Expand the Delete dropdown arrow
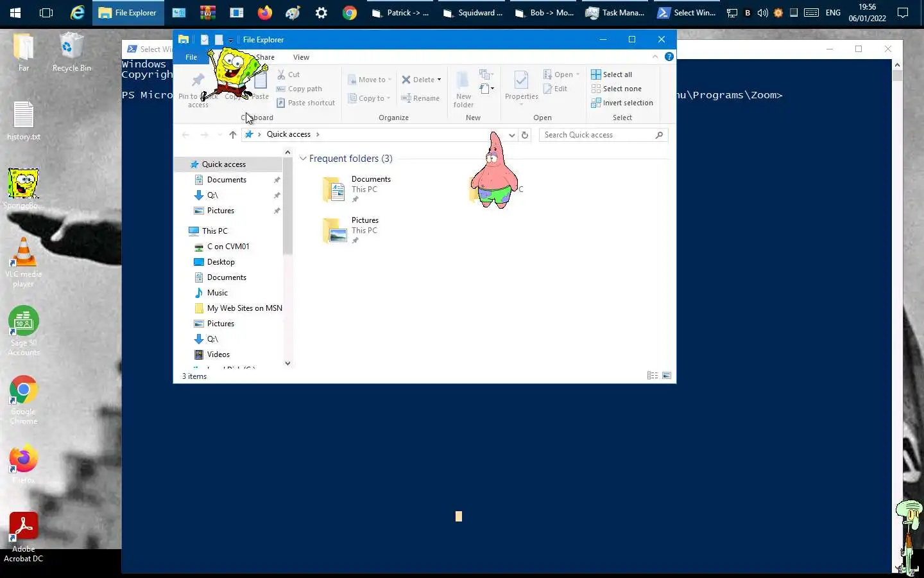 click(x=439, y=80)
